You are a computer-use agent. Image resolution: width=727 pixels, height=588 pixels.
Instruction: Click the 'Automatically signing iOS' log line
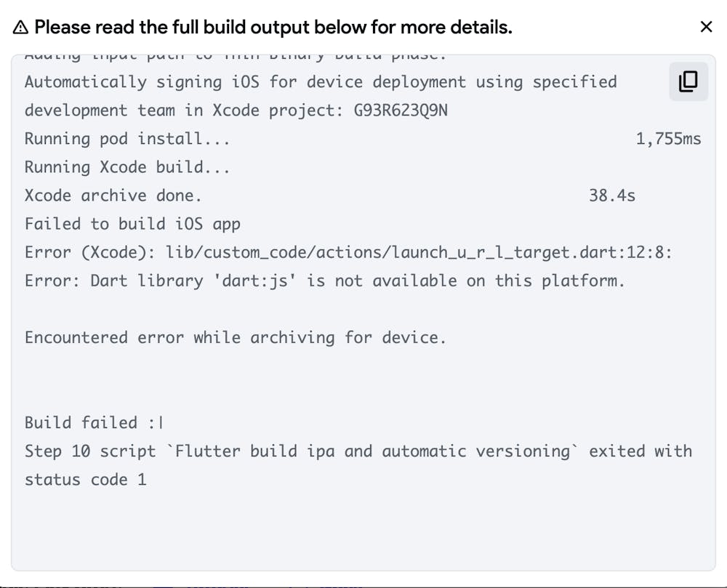click(320, 82)
